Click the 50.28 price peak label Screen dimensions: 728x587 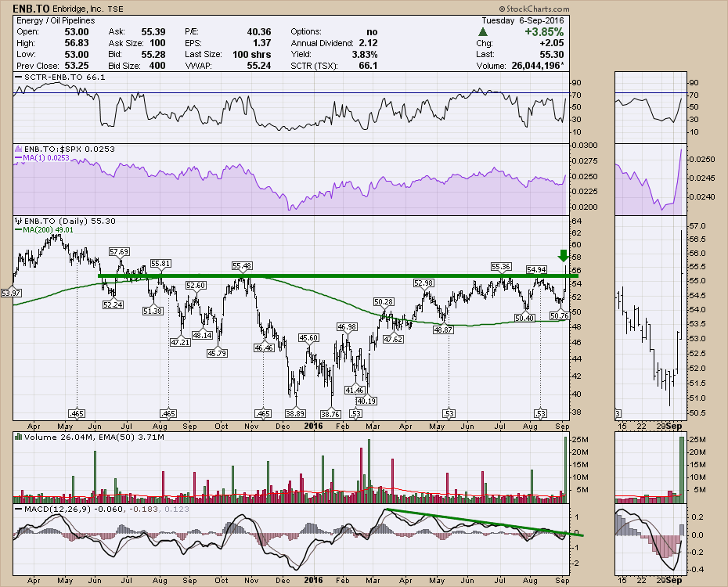pos(384,301)
